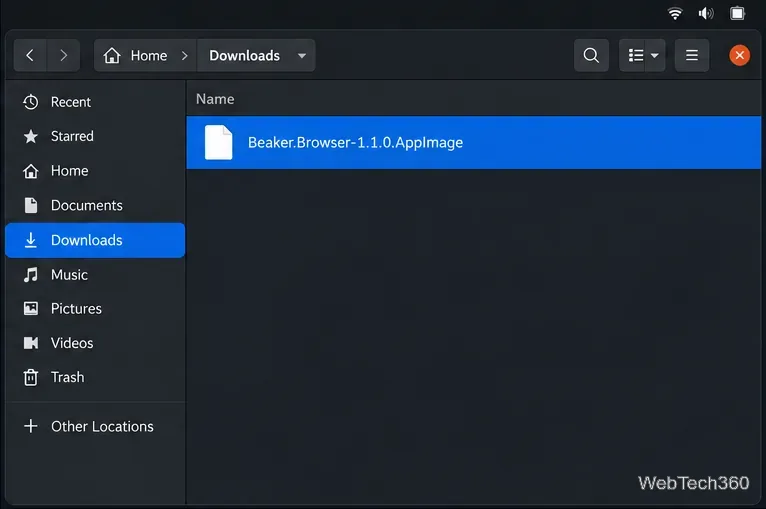Open Pictures in the sidebar
The width and height of the screenshot is (766, 509).
point(95,309)
